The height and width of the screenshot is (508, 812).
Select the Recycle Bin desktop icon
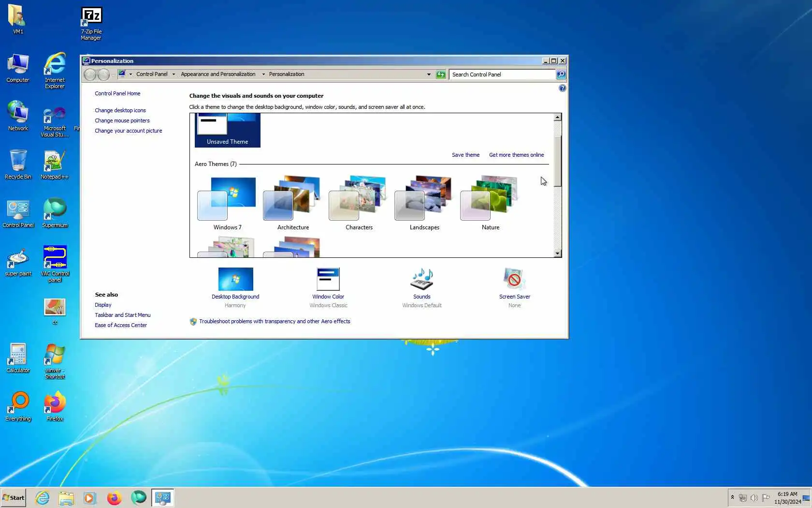(18, 165)
